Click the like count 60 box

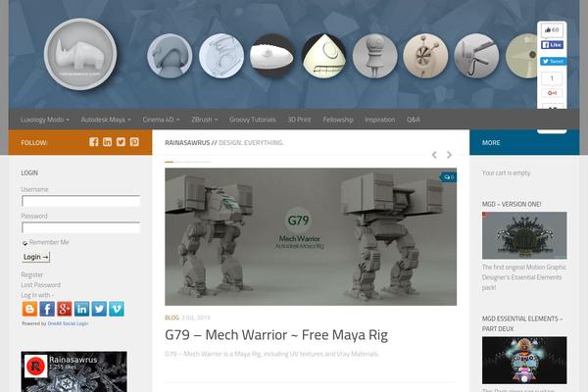point(552,30)
